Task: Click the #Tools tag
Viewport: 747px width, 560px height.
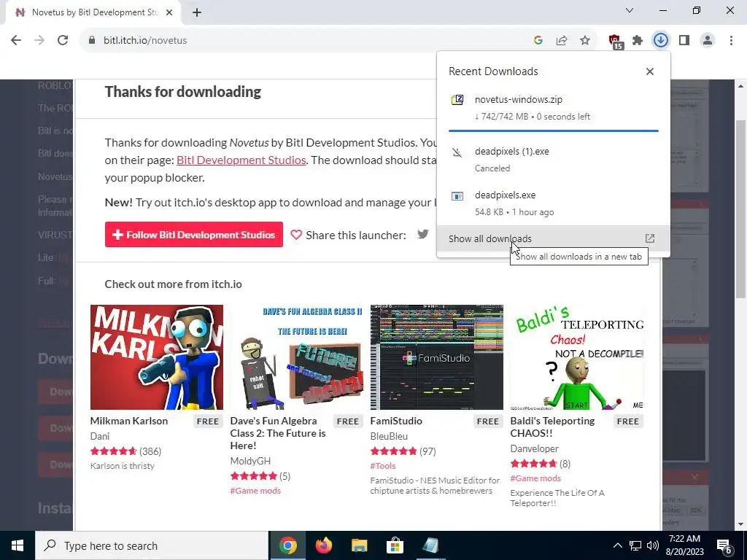Action: [x=383, y=466]
